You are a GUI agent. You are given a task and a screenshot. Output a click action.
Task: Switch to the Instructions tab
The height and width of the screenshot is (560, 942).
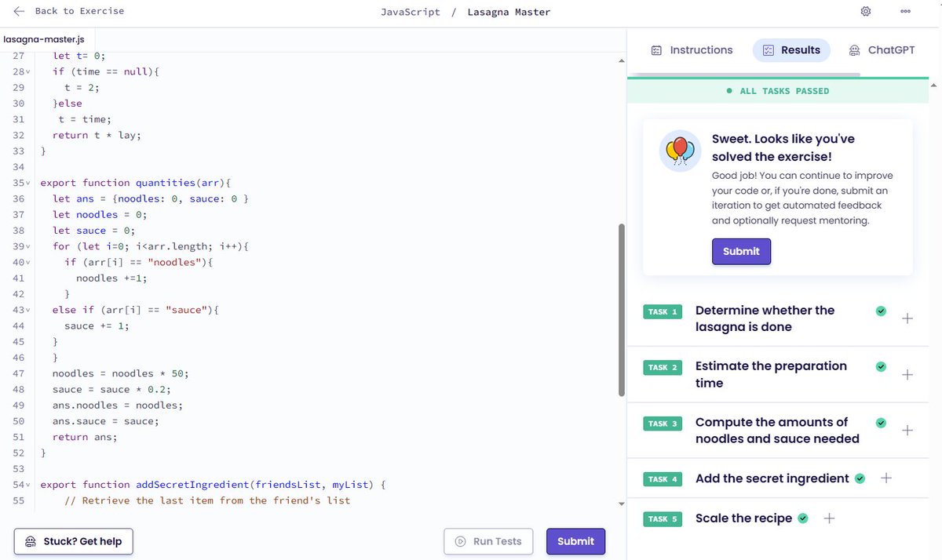pos(692,50)
